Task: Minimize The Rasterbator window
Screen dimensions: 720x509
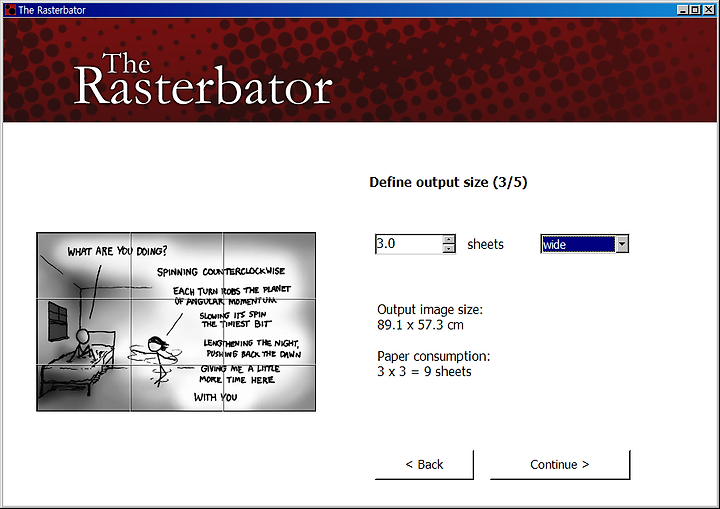Action: pos(683,10)
